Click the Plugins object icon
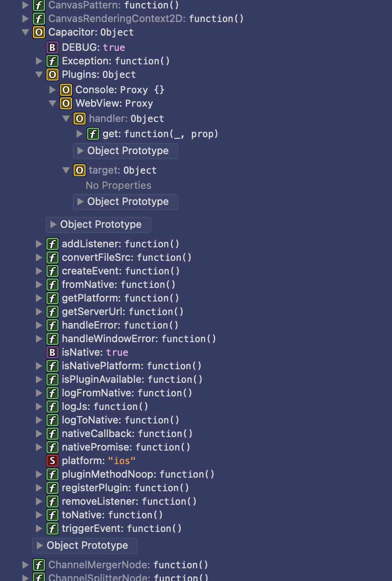The image size is (392, 581). (x=52, y=75)
